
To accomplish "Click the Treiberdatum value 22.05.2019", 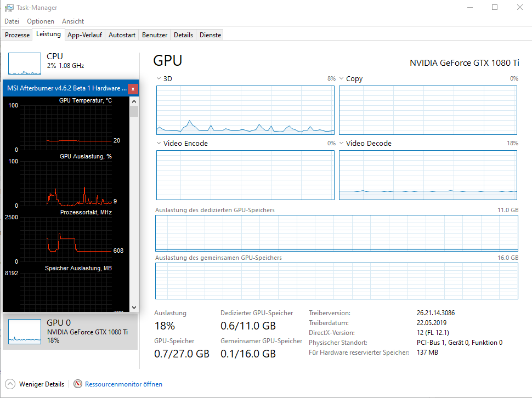I will [432, 323].
